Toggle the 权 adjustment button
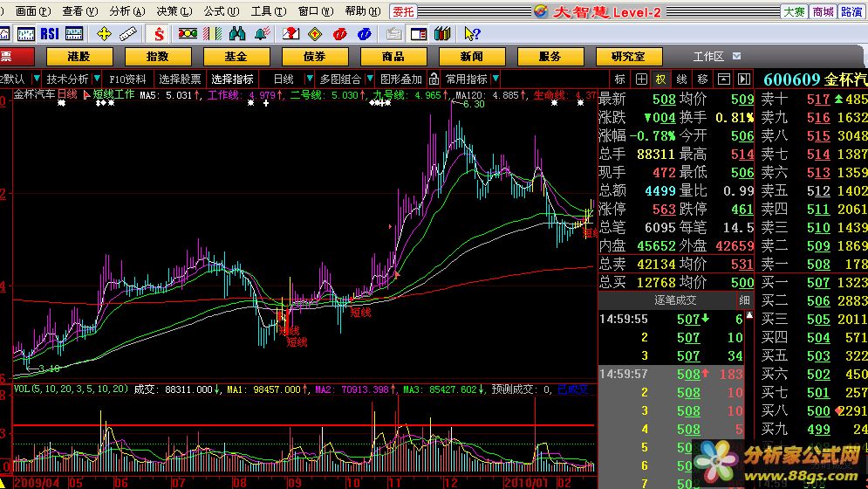Screen dimensions: 868x489 click(x=661, y=79)
